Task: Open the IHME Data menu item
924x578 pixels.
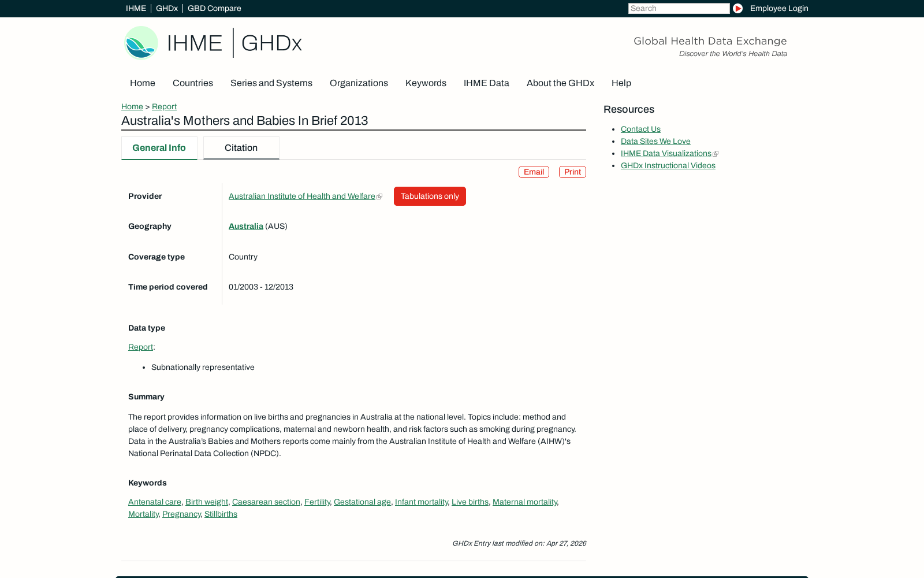Action: click(486, 83)
